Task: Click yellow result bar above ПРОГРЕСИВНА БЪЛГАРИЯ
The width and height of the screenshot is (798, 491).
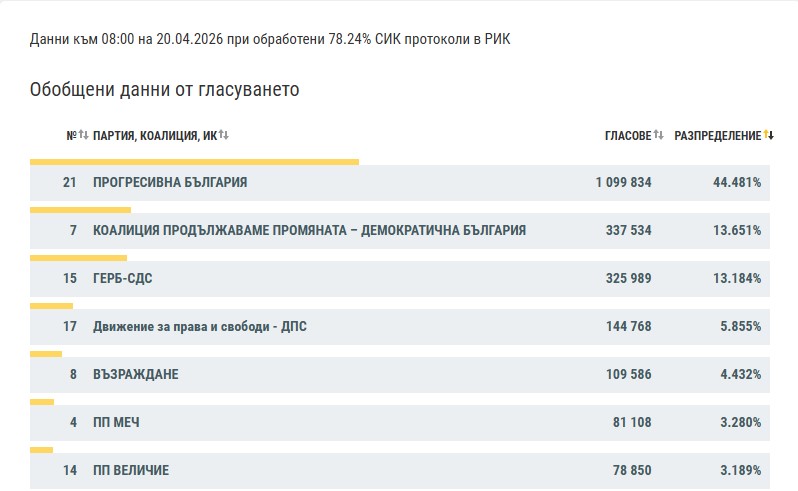Action: coord(194,161)
